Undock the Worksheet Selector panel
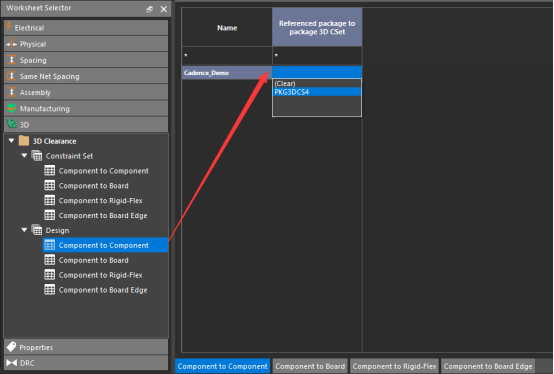 [149, 9]
